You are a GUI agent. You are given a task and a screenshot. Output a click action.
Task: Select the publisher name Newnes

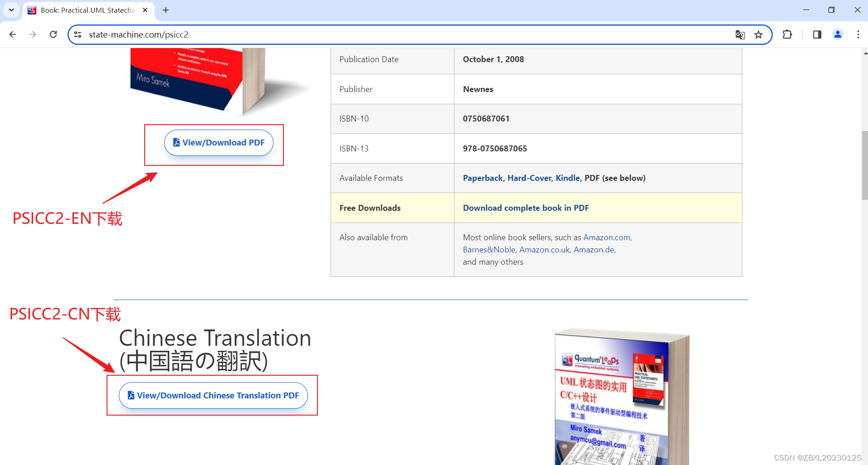(478, 89)
